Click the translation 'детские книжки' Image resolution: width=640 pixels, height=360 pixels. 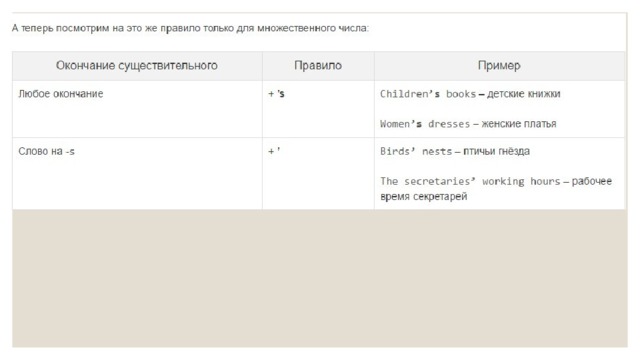(x=524, y=94)
